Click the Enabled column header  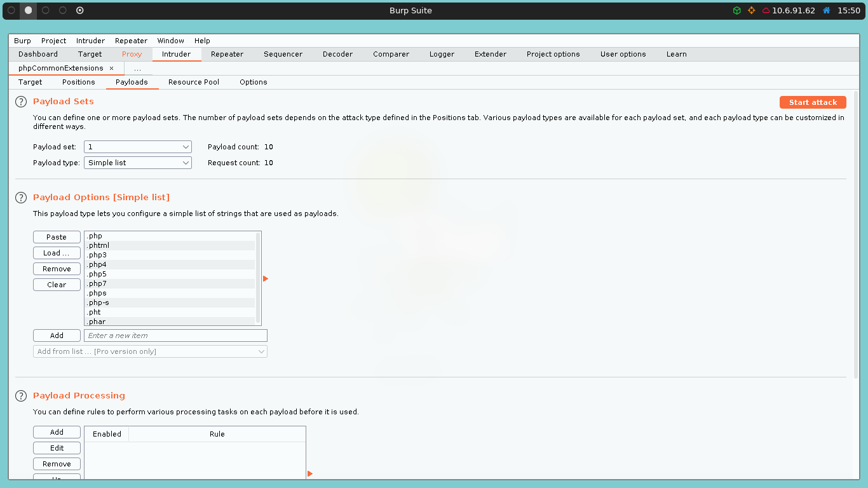click(107, 434)
